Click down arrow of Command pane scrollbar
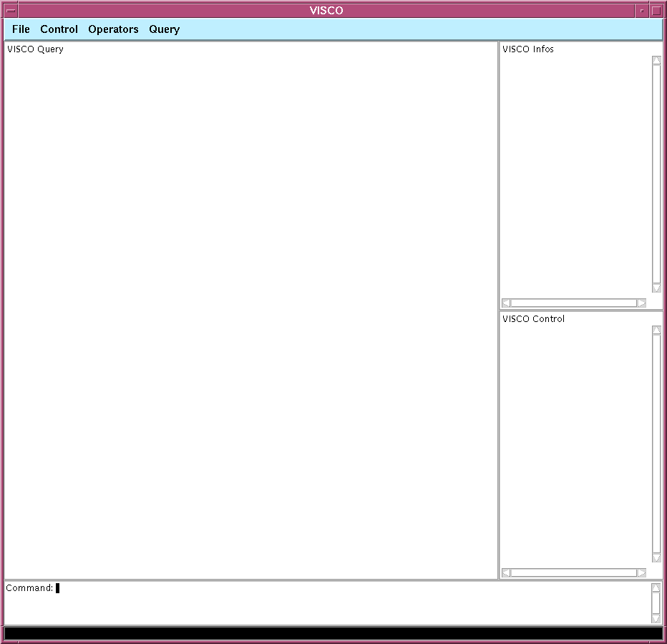This screenshot has width=667, height=644. (656, 618)
